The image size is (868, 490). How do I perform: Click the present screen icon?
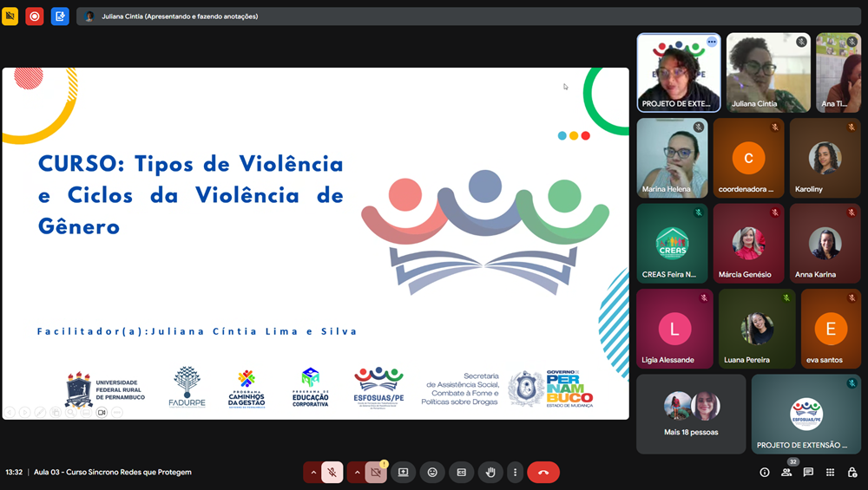(x=403, y=473)
